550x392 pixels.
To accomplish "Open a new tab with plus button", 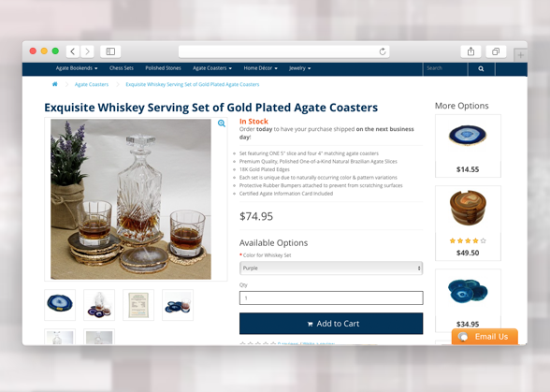I will tap(520, 55).
